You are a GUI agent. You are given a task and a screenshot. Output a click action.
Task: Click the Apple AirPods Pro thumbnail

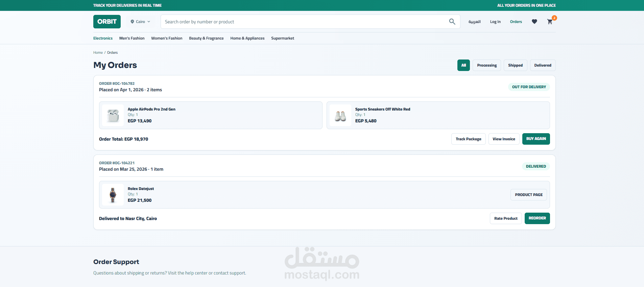113,115
